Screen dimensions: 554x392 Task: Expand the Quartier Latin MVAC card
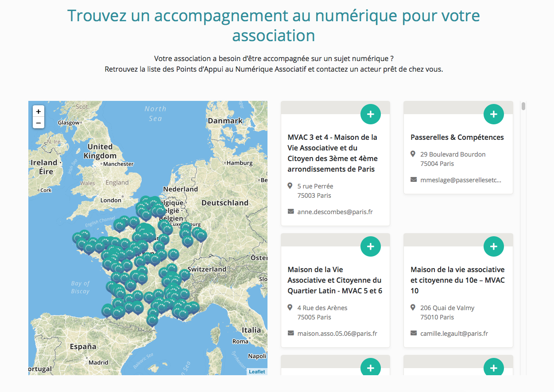tap(371, 246)
